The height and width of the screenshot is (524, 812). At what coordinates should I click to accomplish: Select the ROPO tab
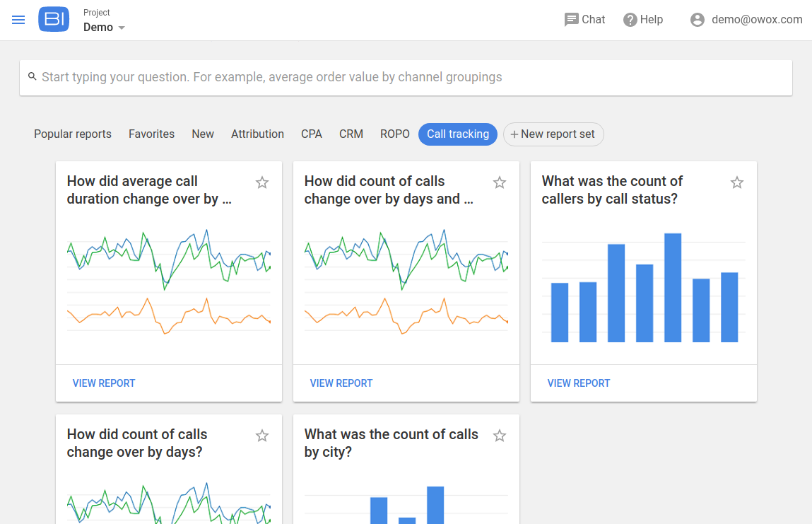pos(394,134)
